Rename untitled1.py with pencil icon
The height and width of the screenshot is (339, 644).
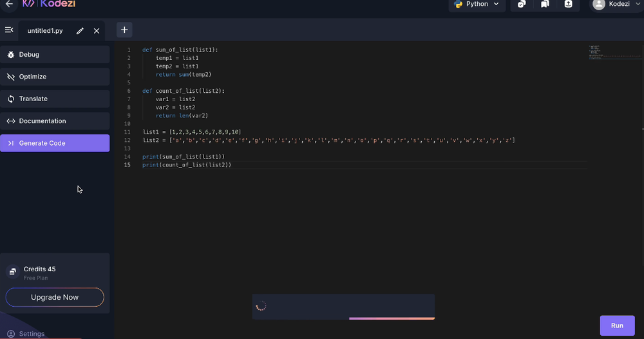[80, 31]
